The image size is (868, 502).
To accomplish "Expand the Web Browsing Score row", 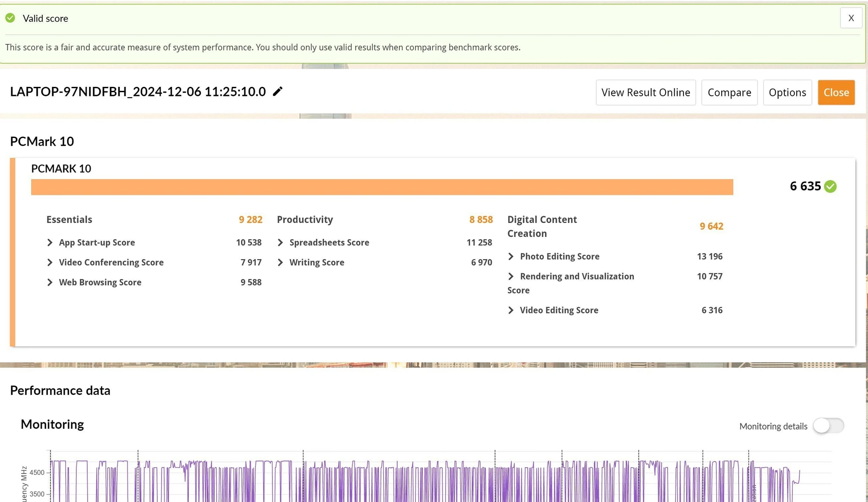I will click(x=50, y=282).
